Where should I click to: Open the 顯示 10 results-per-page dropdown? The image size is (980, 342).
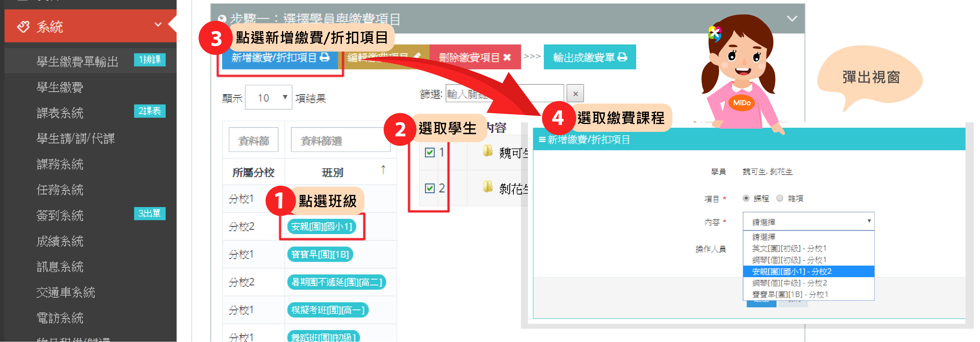(x=269, y=98)
